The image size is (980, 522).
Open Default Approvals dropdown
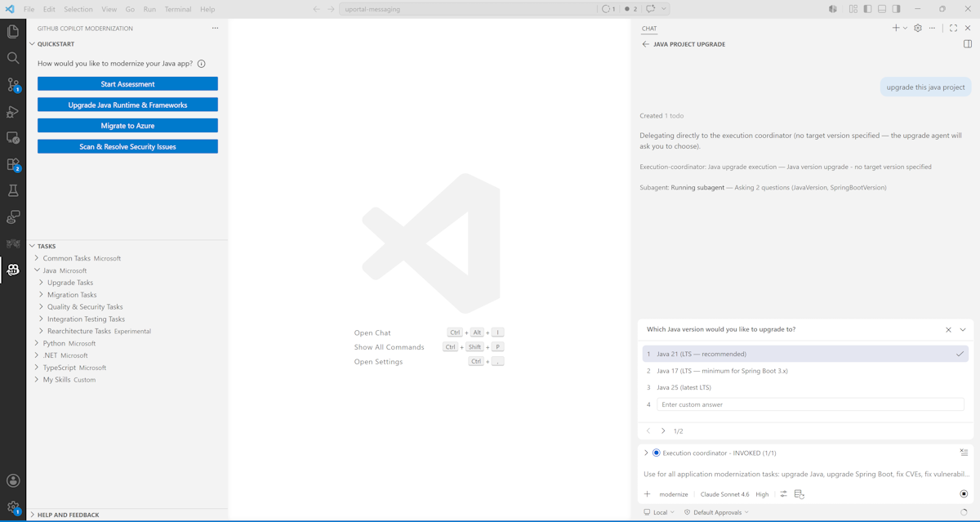(716, 512)
